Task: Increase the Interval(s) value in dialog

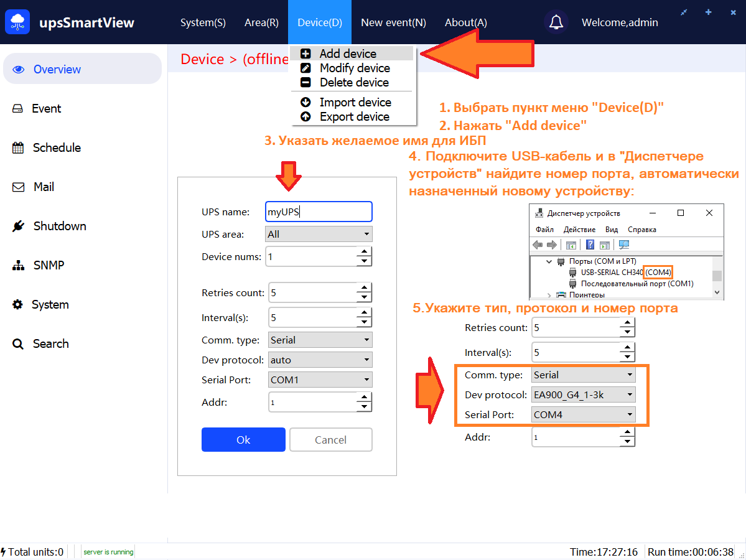Action: pyautogui.click(x=364, y=312)
